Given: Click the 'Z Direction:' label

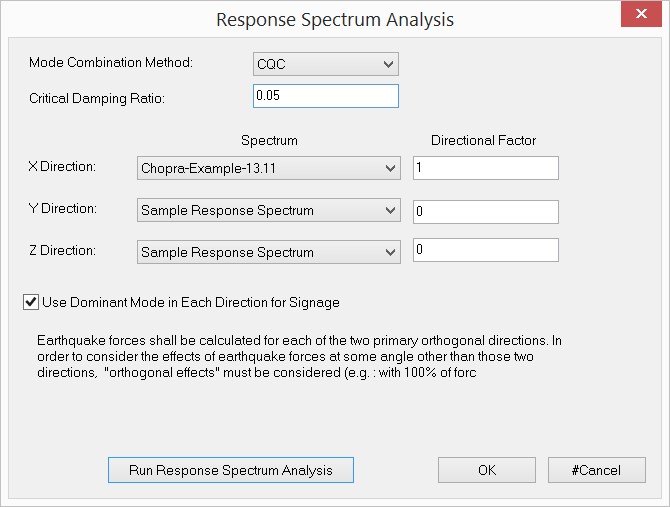Looking at the screenshot, I should (x=62, y=250).
